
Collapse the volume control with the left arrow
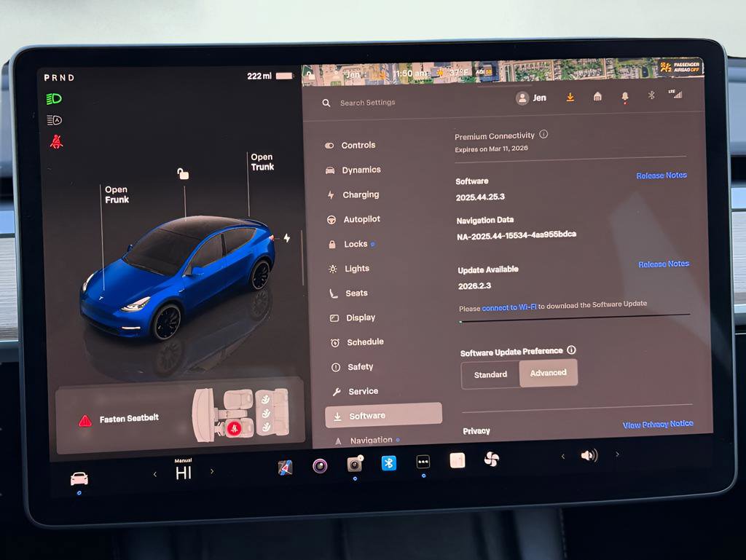click(x=562, y=455)
